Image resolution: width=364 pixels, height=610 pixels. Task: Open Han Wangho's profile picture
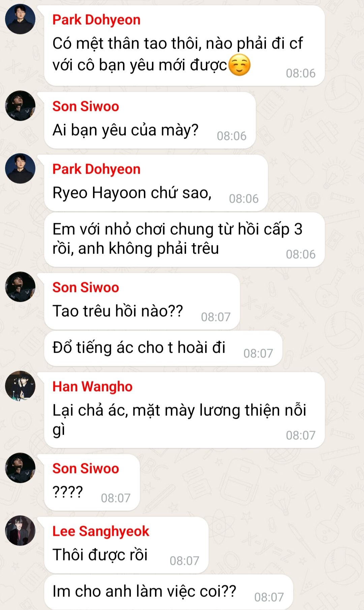click(20, 386)
